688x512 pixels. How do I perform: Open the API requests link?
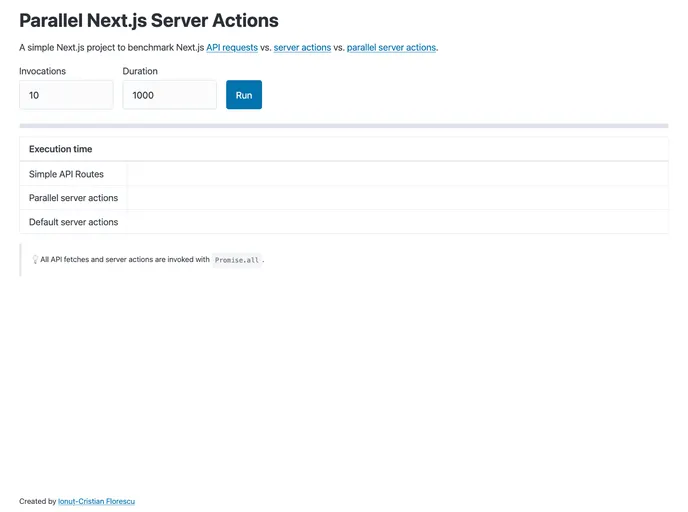pos(232,47)
